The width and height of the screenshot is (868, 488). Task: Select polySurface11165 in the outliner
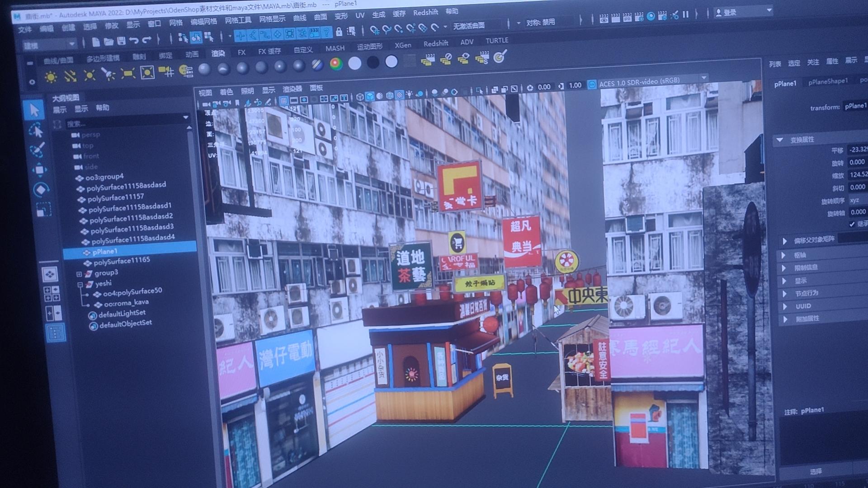[x=121, y=261]
